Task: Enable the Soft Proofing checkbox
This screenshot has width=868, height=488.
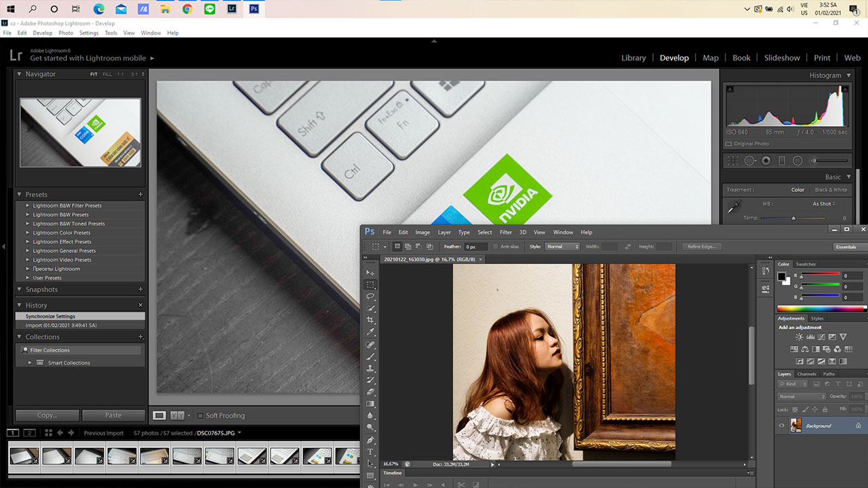Action: coord(200,415)
